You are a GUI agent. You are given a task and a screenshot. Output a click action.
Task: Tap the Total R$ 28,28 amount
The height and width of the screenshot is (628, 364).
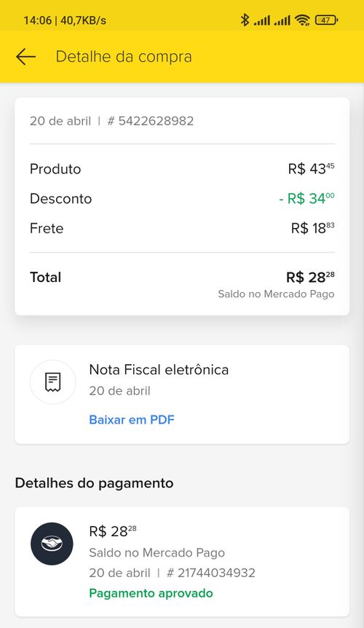pos(310,277)
